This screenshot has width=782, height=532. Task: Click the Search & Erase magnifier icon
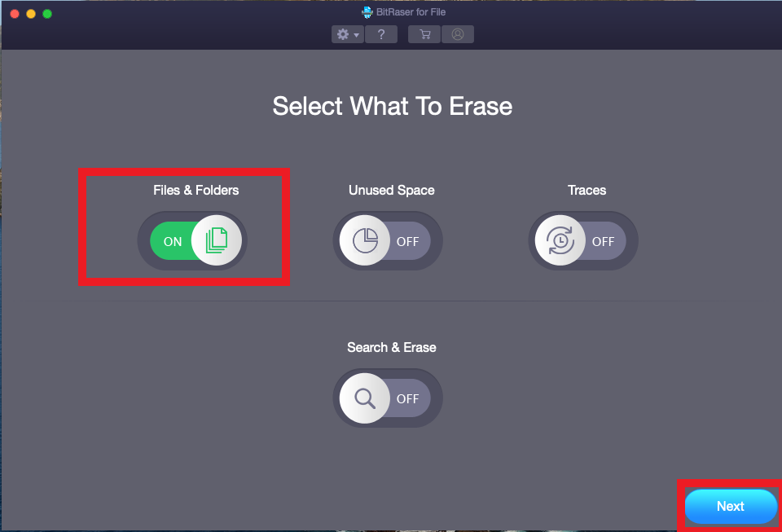pyautogui.click(x=365, y=398)
